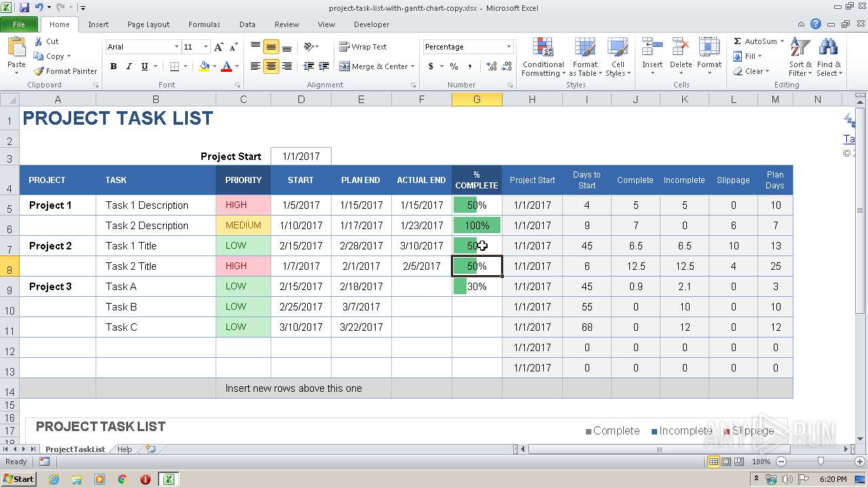Open the font size dropdown

click(x=205, y=47)
